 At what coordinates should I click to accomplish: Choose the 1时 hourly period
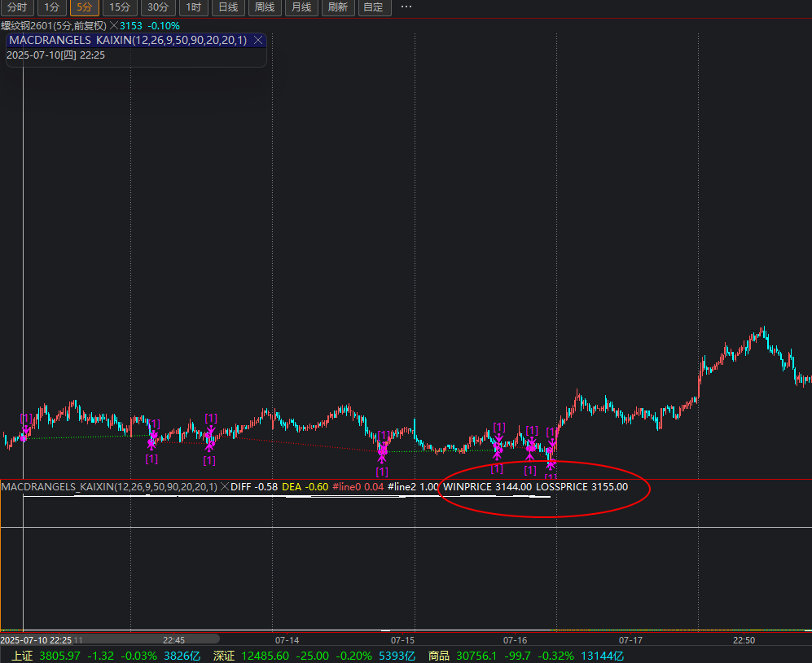[194, 7]
